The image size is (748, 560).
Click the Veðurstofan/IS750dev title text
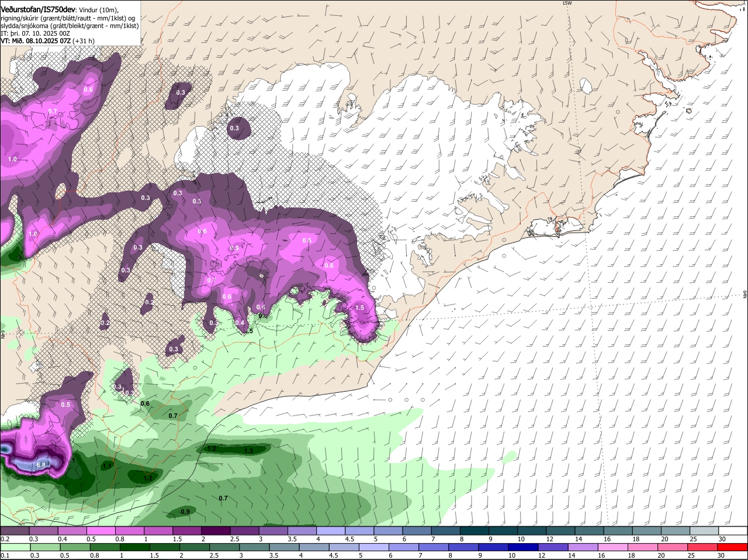coord(38,9)
